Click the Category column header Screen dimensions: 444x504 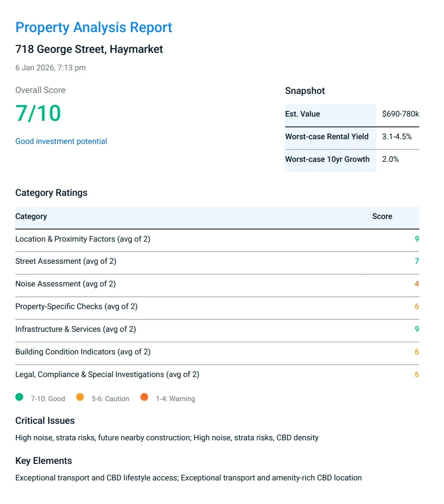(x=31, y=216)
